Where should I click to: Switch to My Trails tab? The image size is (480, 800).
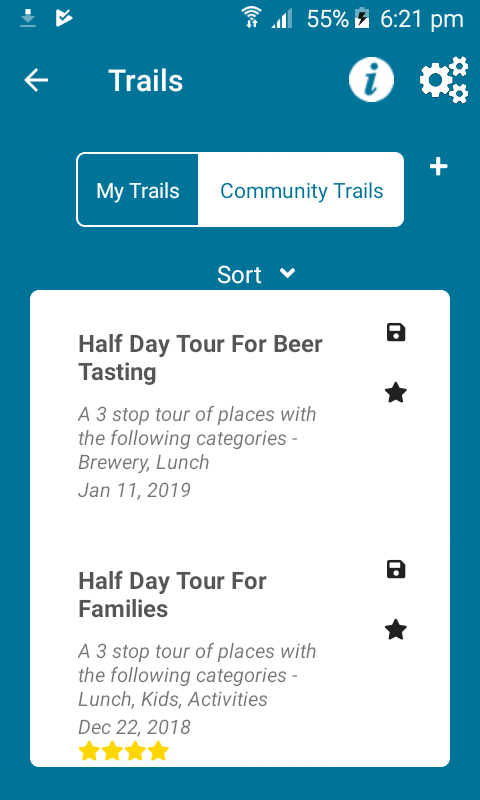[138, 190]
